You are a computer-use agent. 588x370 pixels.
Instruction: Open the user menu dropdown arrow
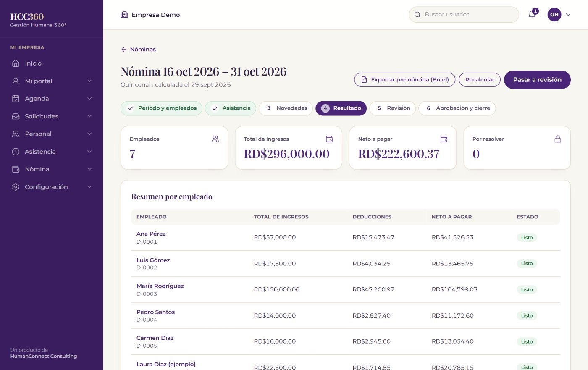point(568,15)
